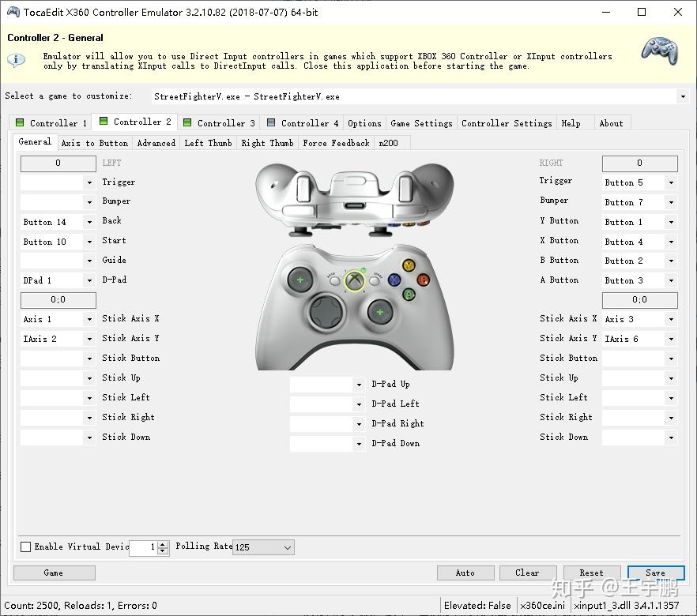
Task: Click the gray status square on Controller 4 tab
Action: (271, 122)
